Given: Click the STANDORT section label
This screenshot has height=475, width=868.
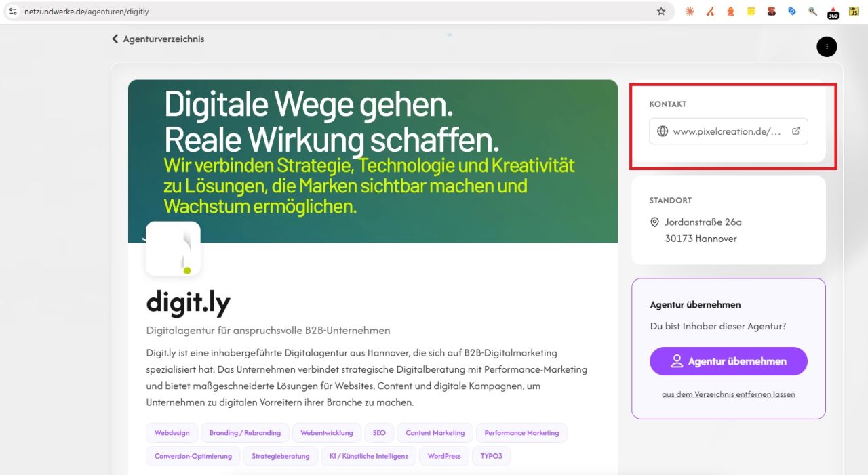Looking at the screenshot, I should [x=671, y=201].
